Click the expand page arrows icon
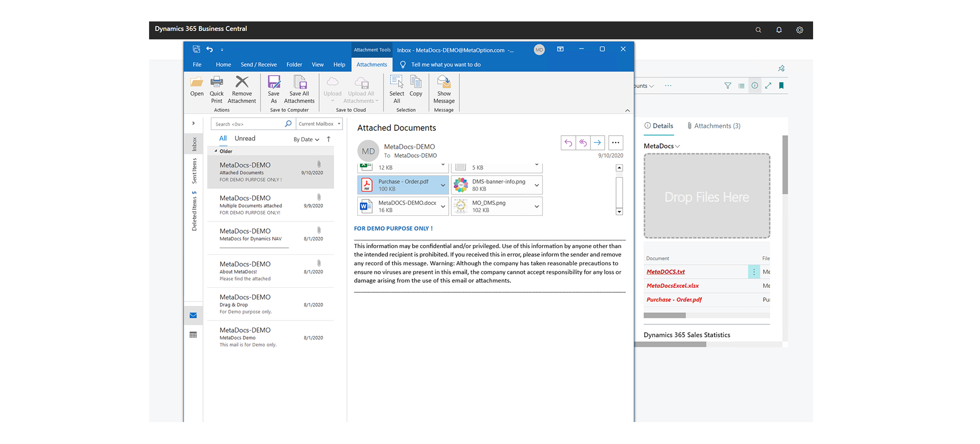 click(768, 86)
